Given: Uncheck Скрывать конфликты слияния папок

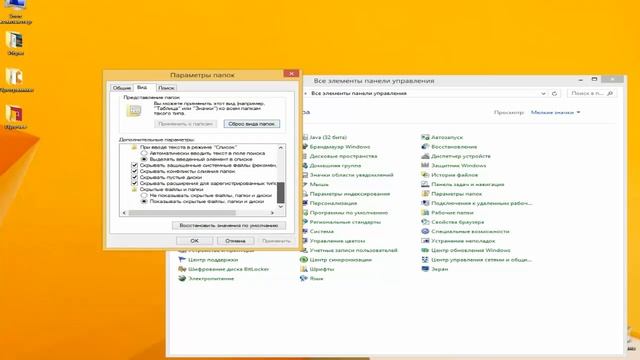Looking at the screenshot, I should (x=135, y=171).
